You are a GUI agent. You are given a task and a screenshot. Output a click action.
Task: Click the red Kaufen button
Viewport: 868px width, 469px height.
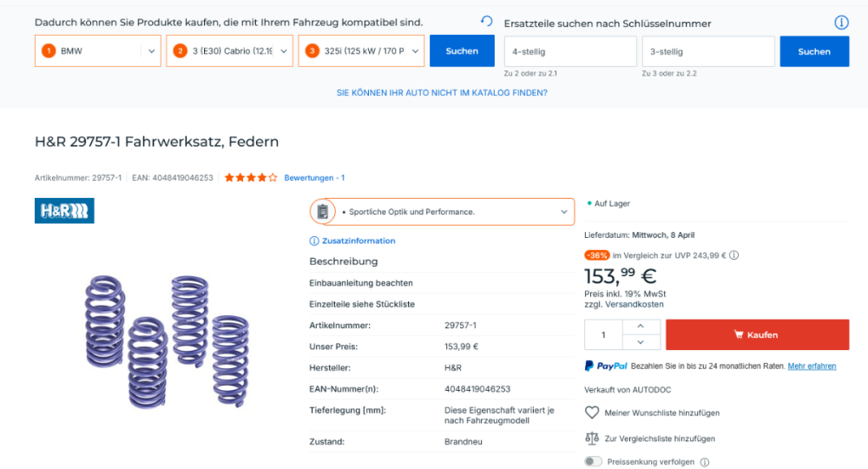(757, 334)
